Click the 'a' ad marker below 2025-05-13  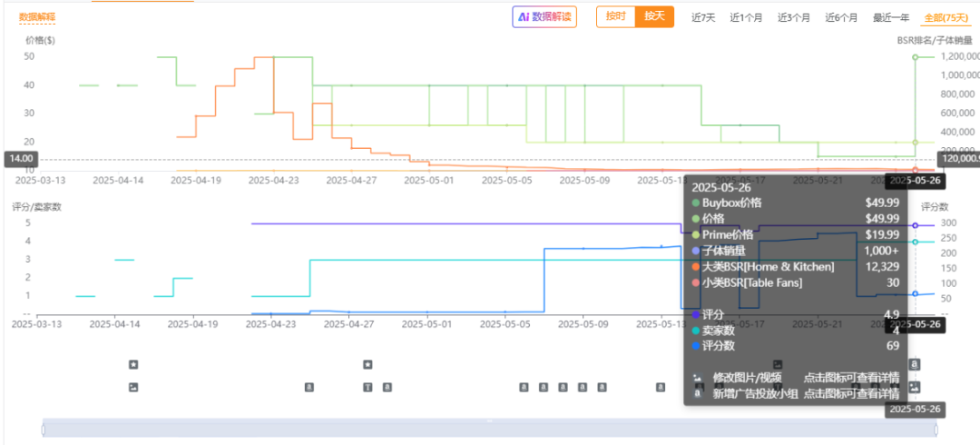pos(661,388)
